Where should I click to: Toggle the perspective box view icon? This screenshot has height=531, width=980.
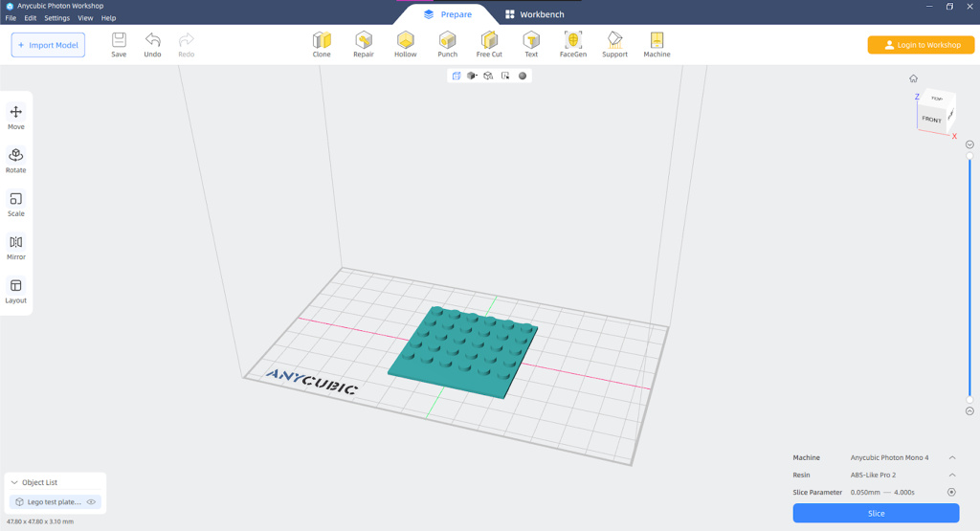pos(457,76)
